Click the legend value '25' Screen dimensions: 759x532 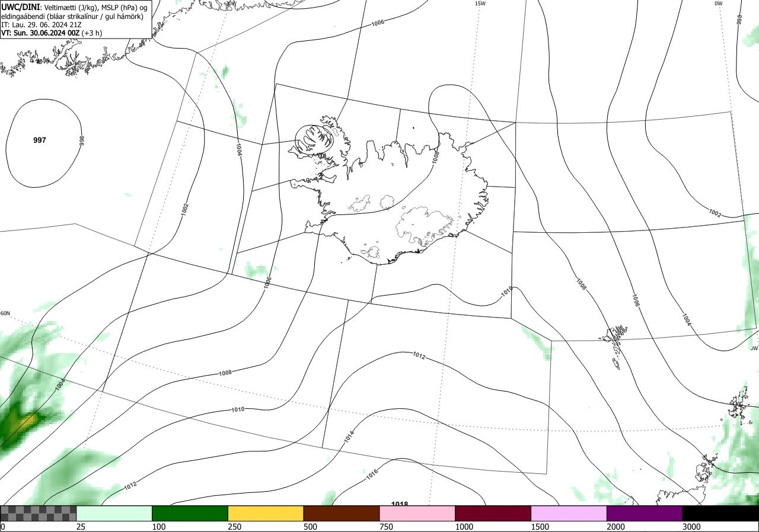(x=81, y=527)
